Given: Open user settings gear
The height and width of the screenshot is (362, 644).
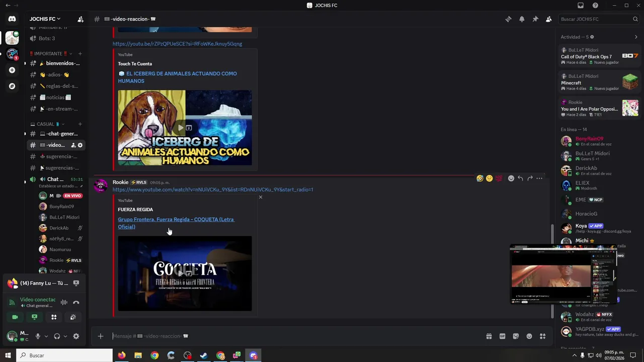Looking at the screenshot, I should (x=76, y=336).
